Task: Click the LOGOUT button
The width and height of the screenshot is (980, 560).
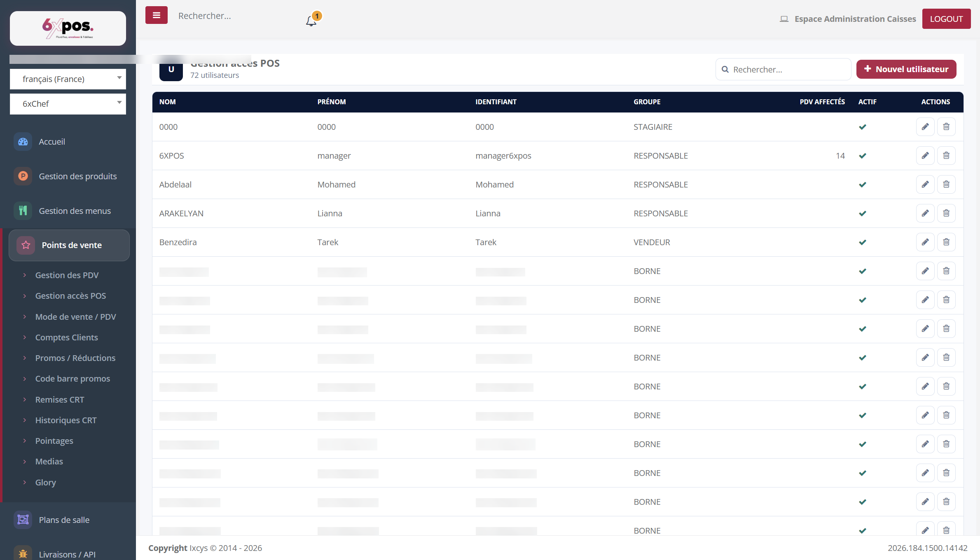Action: (x=946, y=19)
